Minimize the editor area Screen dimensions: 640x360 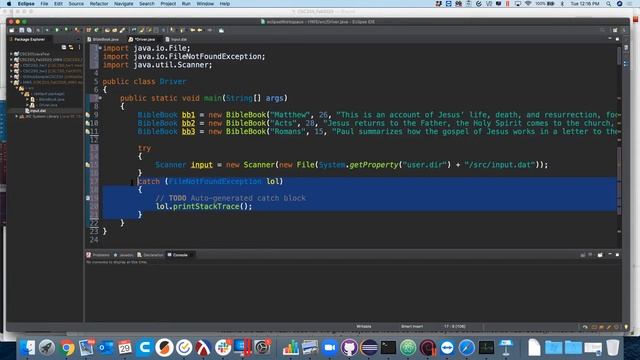(x=610, y=39)
